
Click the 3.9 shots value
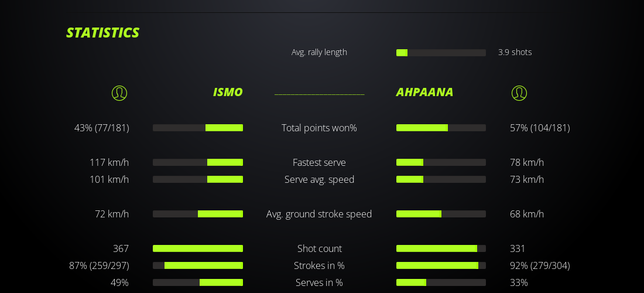click(x=515, y=52)
